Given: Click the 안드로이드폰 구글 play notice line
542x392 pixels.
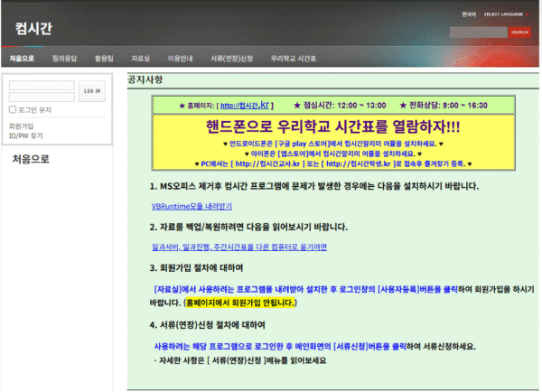Looking at the screenshot, I should 333,144.
